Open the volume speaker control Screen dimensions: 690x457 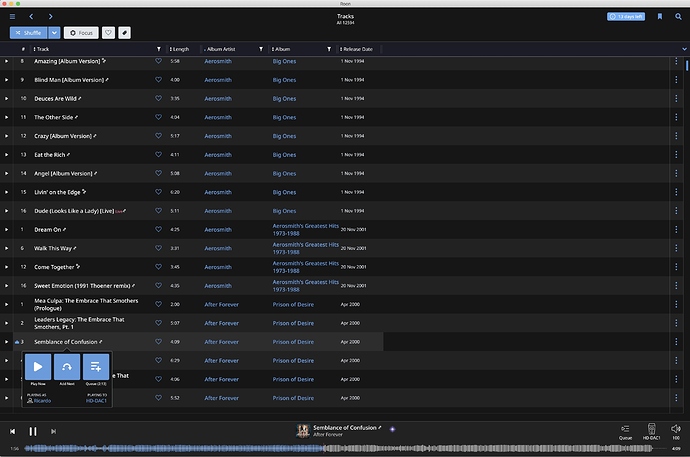pos(676,431)
